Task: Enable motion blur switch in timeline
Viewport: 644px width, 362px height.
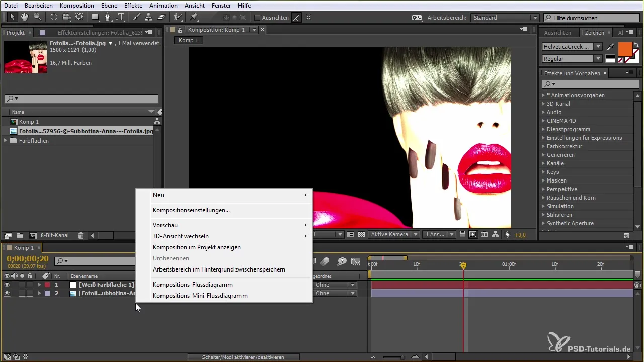Action: 325,261
